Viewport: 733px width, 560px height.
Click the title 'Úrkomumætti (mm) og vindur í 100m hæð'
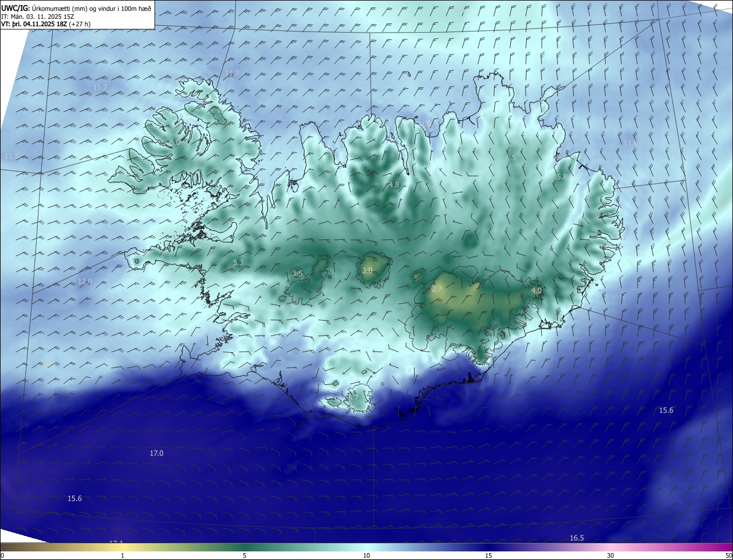tap(92, 9)
